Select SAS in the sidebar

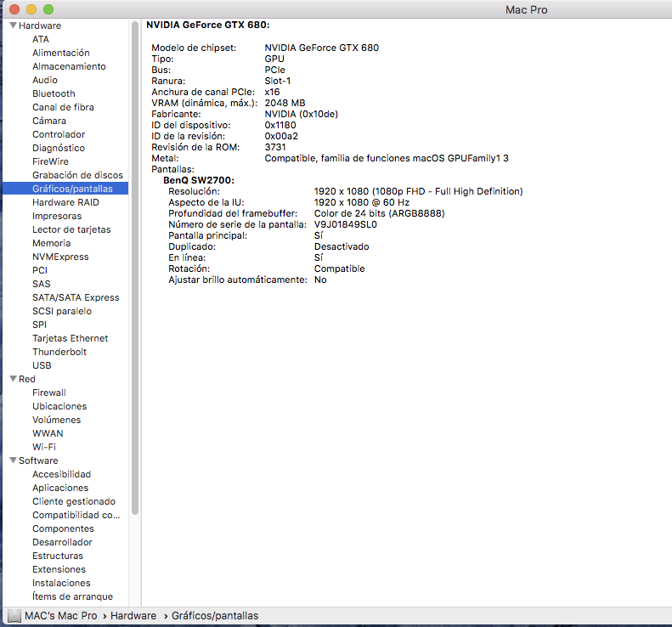pyautogui.click(x=41, y=284)
